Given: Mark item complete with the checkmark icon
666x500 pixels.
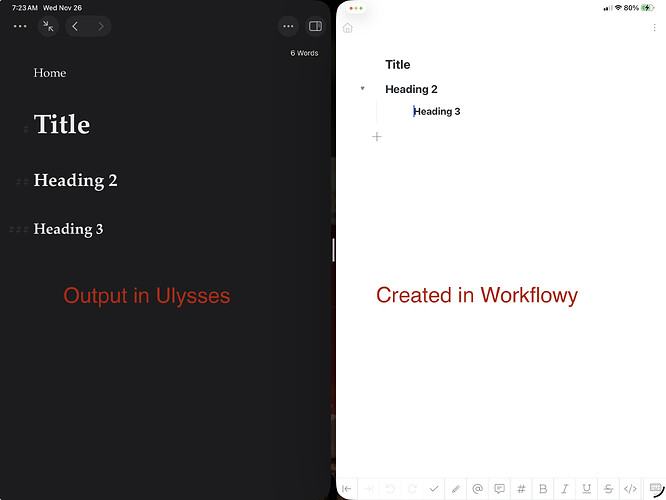Looking at the screenshot, I should (433, 489).
